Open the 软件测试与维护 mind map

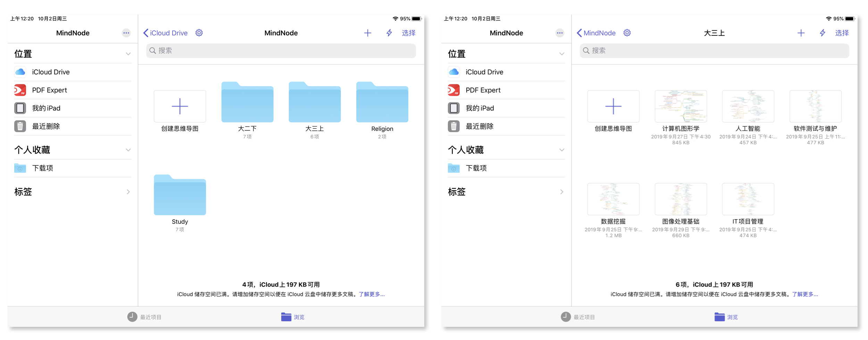tap(815, 106)
